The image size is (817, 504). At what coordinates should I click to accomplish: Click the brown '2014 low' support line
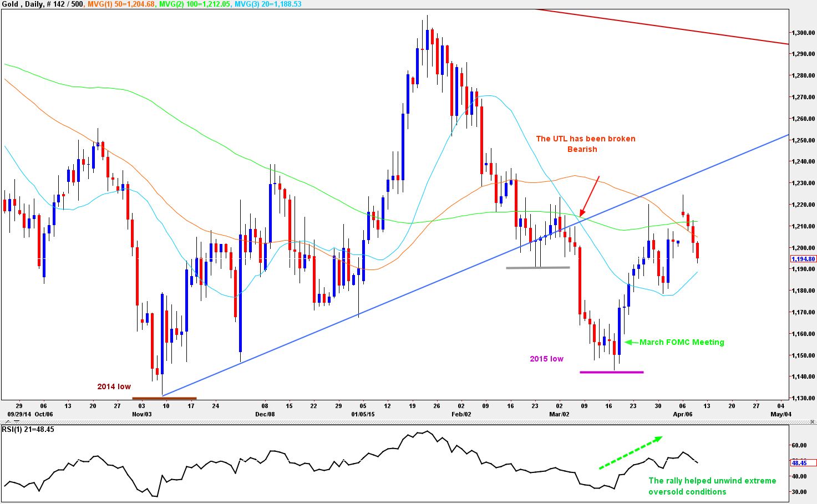pyautogui.click(x=164, y=397)
